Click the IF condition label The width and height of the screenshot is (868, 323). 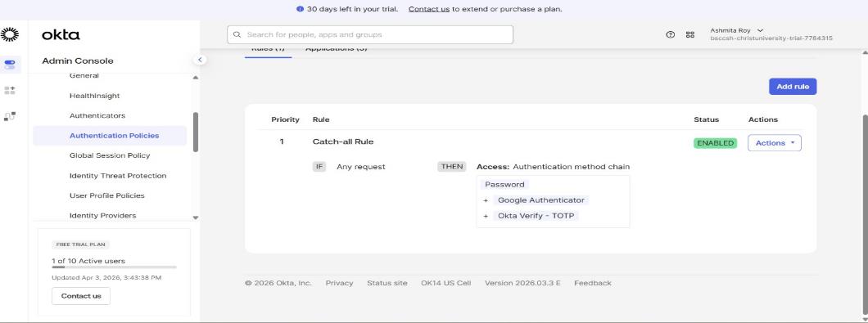coord(319,167)
